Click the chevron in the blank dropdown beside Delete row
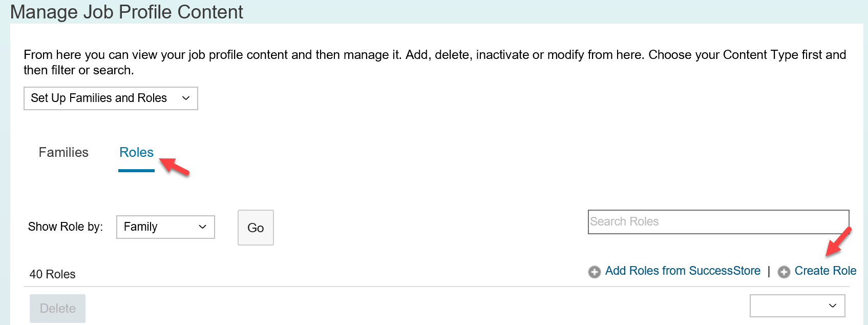The height and width of the screenshot is (325, 868). [x=833, y=306]
